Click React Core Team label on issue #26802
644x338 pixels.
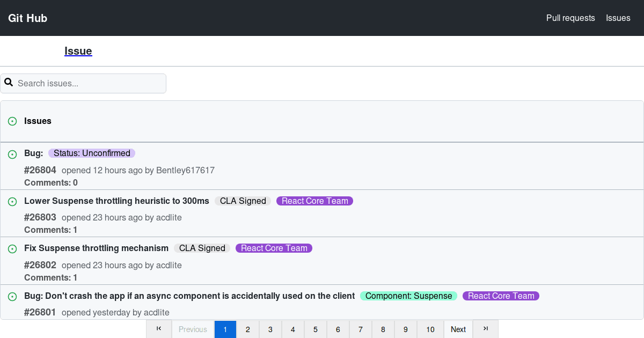pyautogui.click(x=274, y=248)
